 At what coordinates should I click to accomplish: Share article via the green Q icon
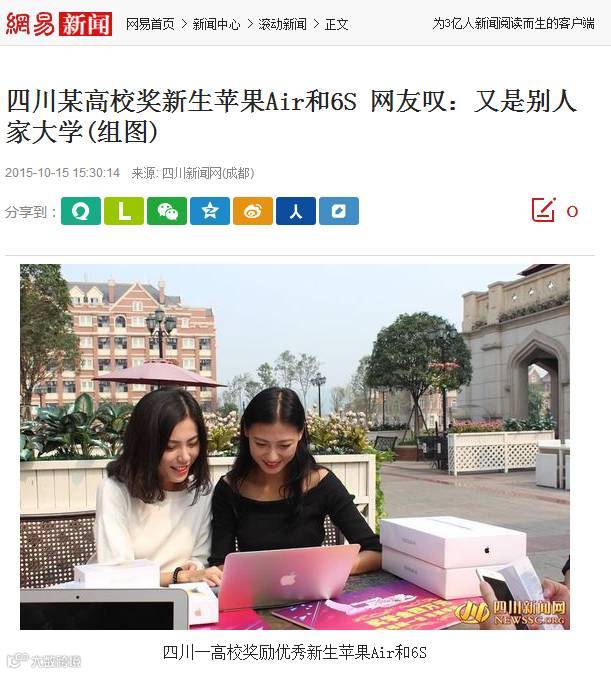(x=81, y=211)
